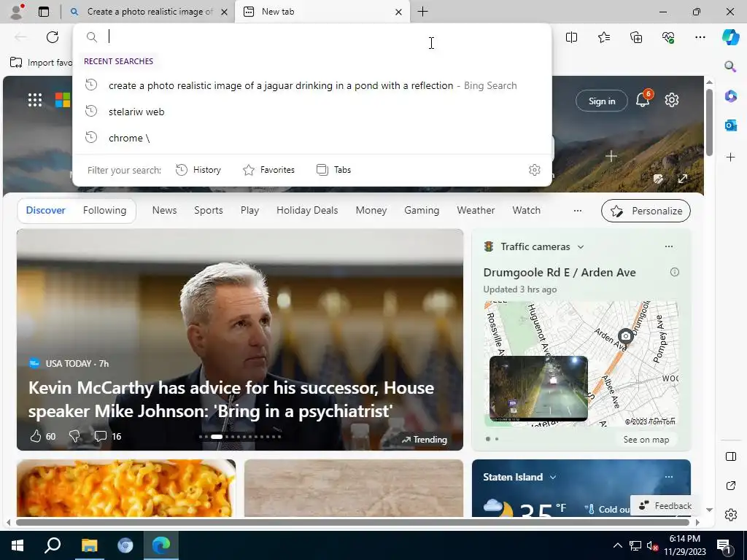Image resolution: width=747 pixels, height=560 pixels.
Task: Select 'chrome \' recent search
Action: tap(312, 138)
